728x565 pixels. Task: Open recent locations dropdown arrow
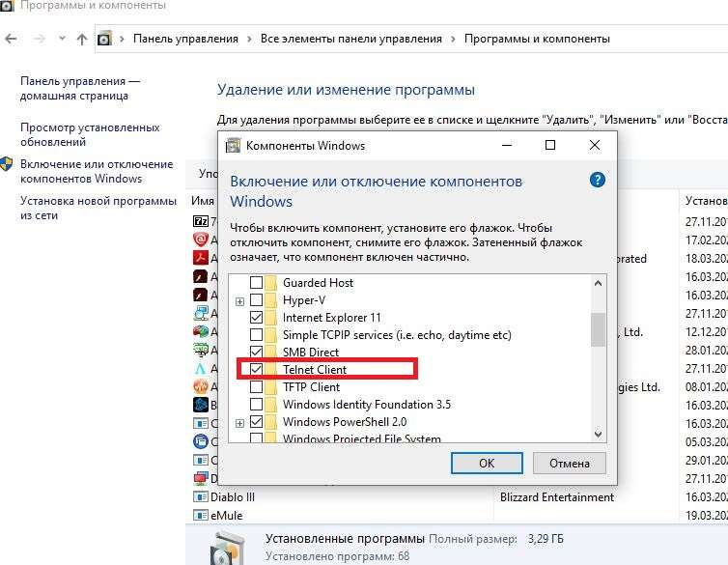coord(62,39)
